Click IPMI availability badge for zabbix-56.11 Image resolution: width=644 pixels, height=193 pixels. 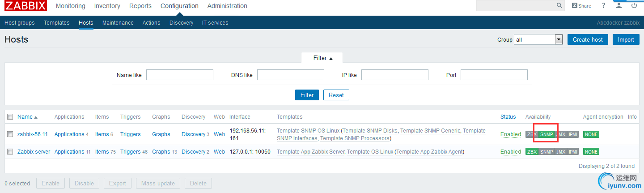(x=573, y=134)
